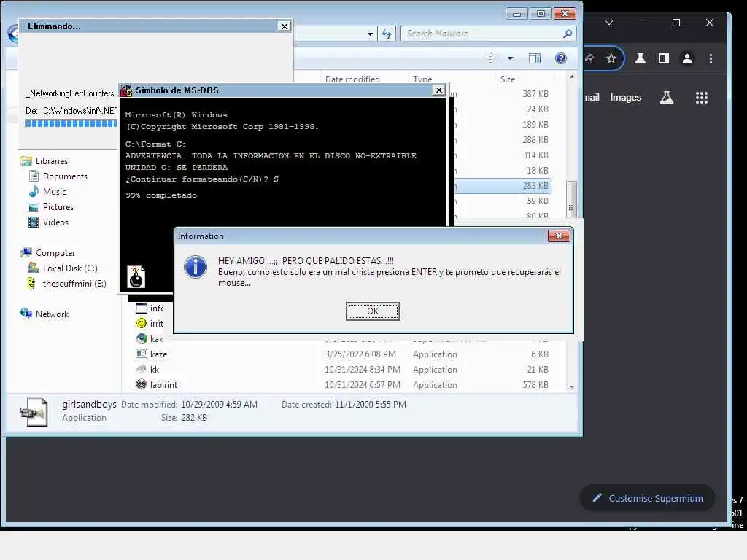The width and height of the screenshot is (747, 560).
Task: Sort by Date modified column
Action: coord(352,79)
